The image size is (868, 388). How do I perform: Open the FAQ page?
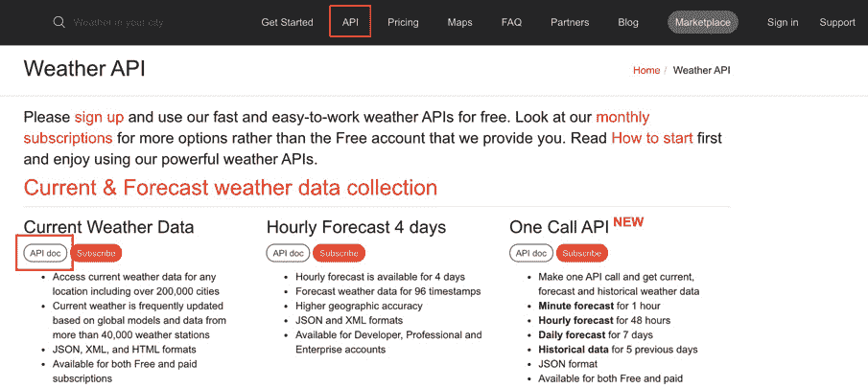(511, 23)
